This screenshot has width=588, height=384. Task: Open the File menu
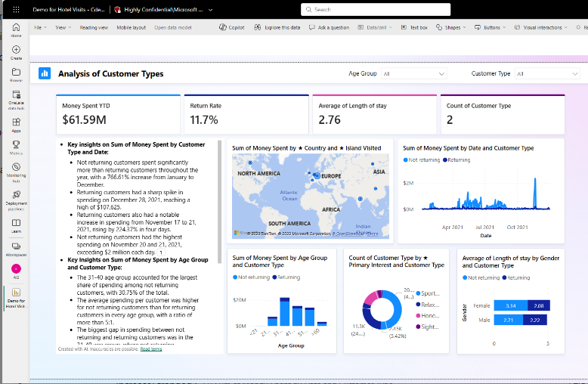40,27
